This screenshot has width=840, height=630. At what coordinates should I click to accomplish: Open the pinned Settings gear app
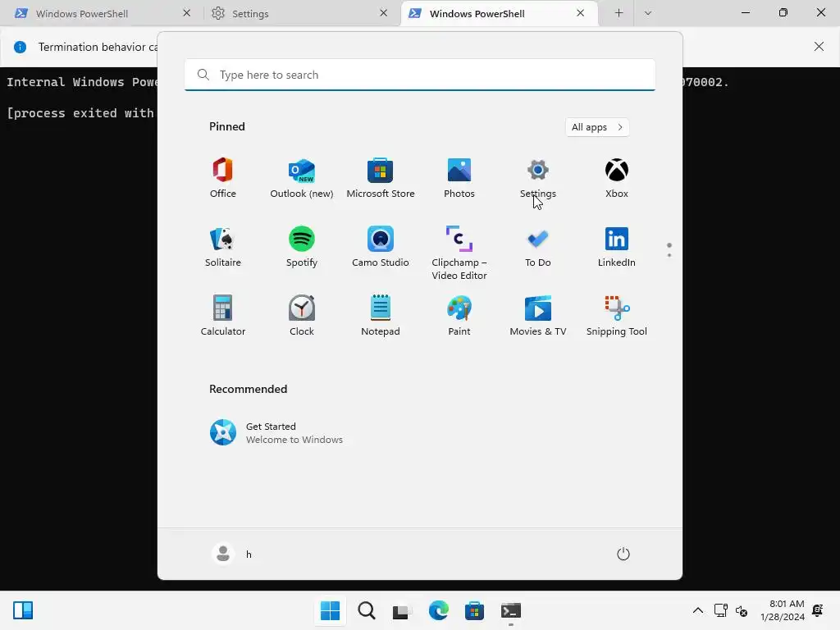coord(538,178)
